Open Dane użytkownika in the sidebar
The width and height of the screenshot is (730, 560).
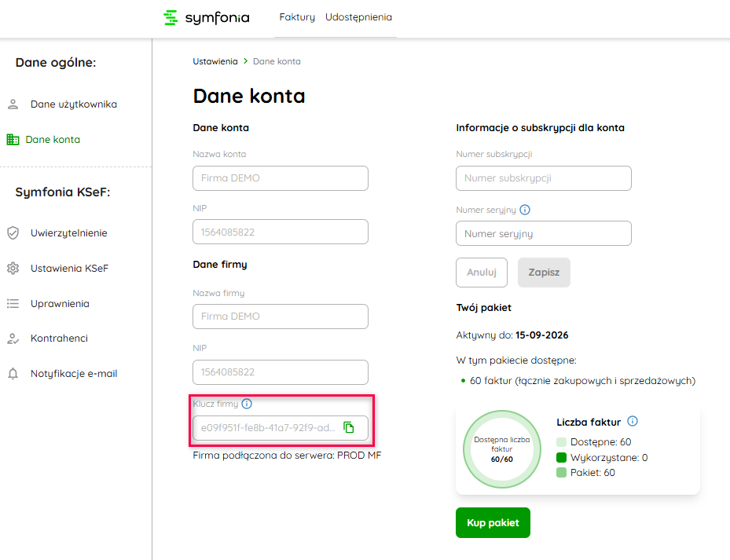click(73, 104)
